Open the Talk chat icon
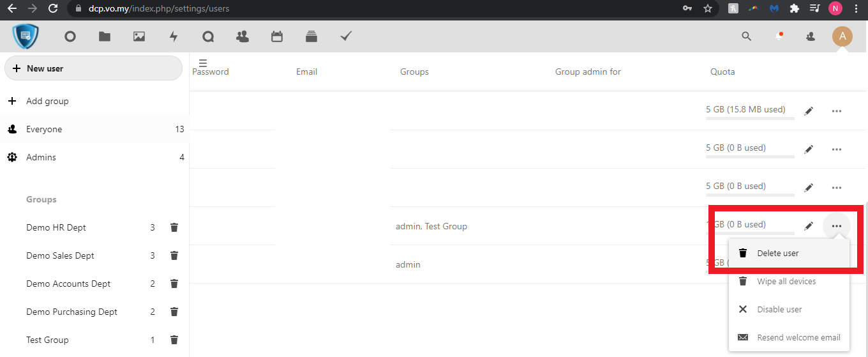The height and width of the screenshot is (357, 868). 208,37
